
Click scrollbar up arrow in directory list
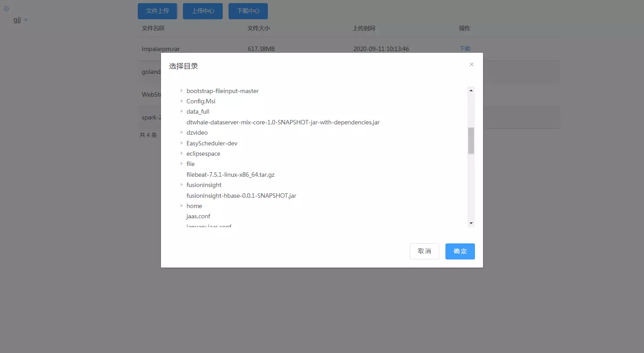click(x=471, y=90)
